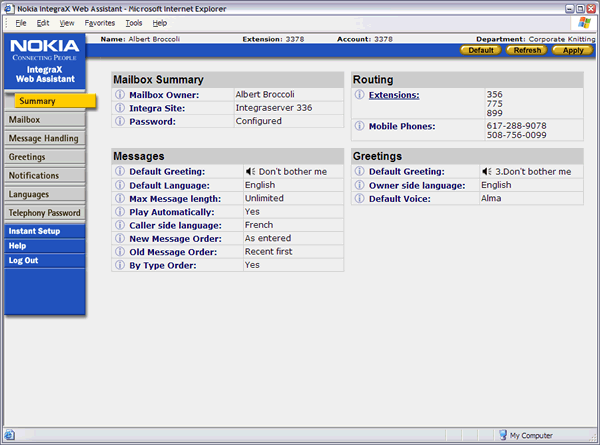Click the Unlimited max length value
Screen dimensions: 600x445
(x=264, y=198)
